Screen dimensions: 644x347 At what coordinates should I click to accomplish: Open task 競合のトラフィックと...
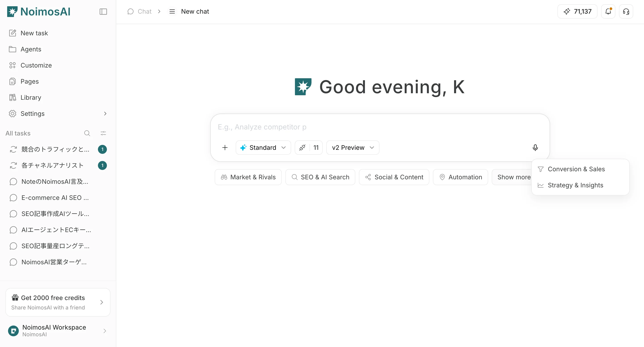pyautogui.click(x=58, y=149)
